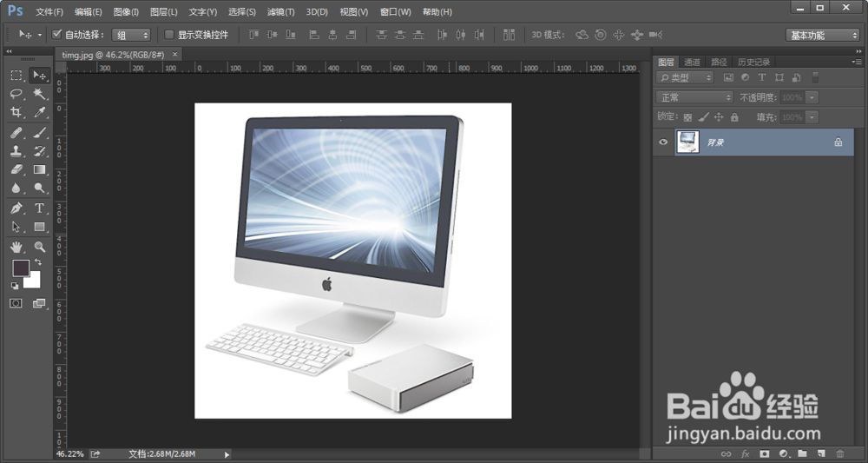868x463 pixels.
Task: Open the 编辑(E) menu
Action: 88,11
